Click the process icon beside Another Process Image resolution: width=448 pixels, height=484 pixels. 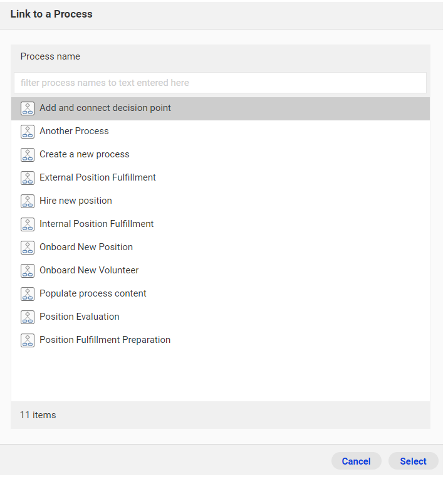(28, 132)
